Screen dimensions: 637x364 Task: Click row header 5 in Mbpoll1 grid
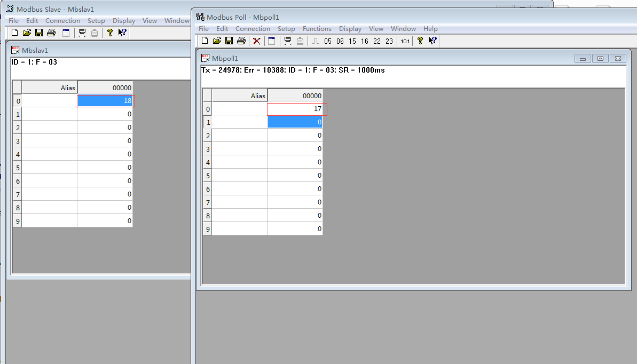click(x=208, y=176)
